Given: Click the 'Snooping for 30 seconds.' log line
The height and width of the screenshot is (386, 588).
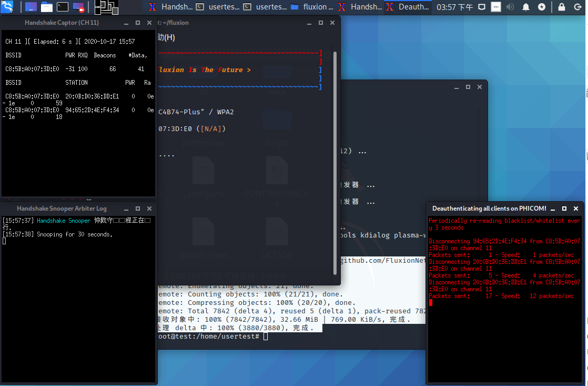Looking at the screenshot, I should [x=75, y=234].
